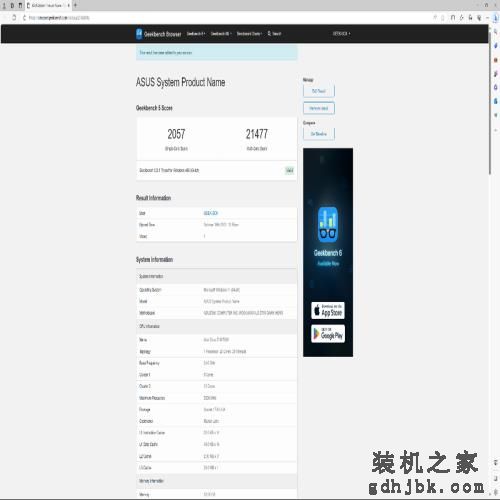The width and height of the screenshot is (500, 500).
Task: Click the Search link in navbar
Action: click(x=274, y=34)
